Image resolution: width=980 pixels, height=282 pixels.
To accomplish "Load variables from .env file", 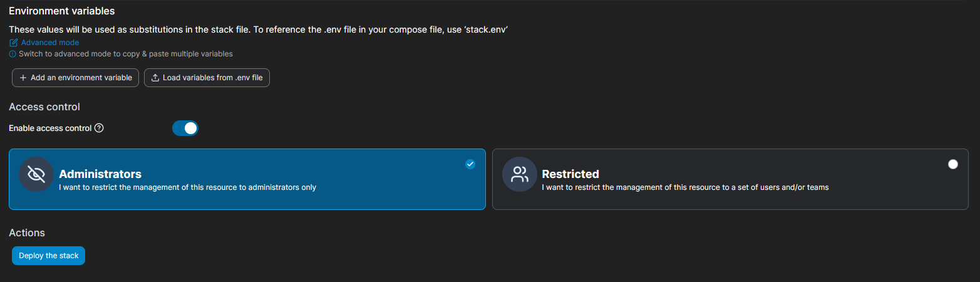I will pos(207,78).
